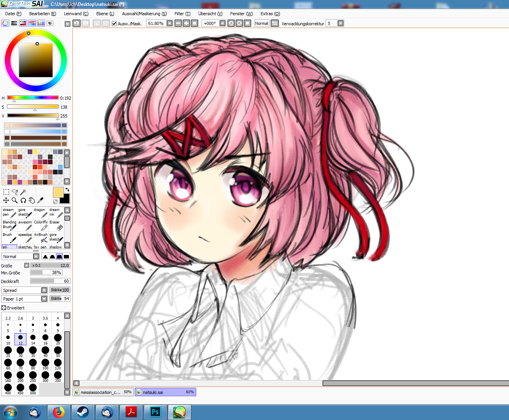509x420 pixels.
Task: Select the hard solid brush edge shape
Action: [67, 257]
